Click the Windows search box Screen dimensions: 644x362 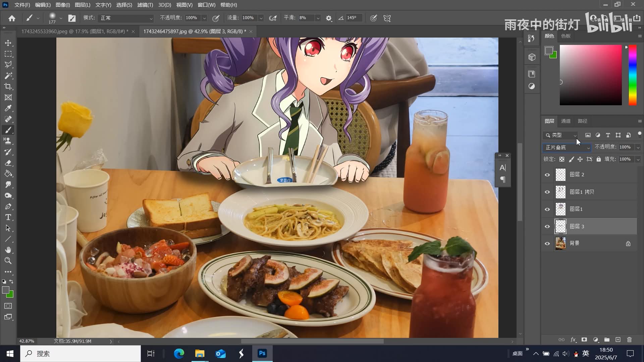[80, 354]
